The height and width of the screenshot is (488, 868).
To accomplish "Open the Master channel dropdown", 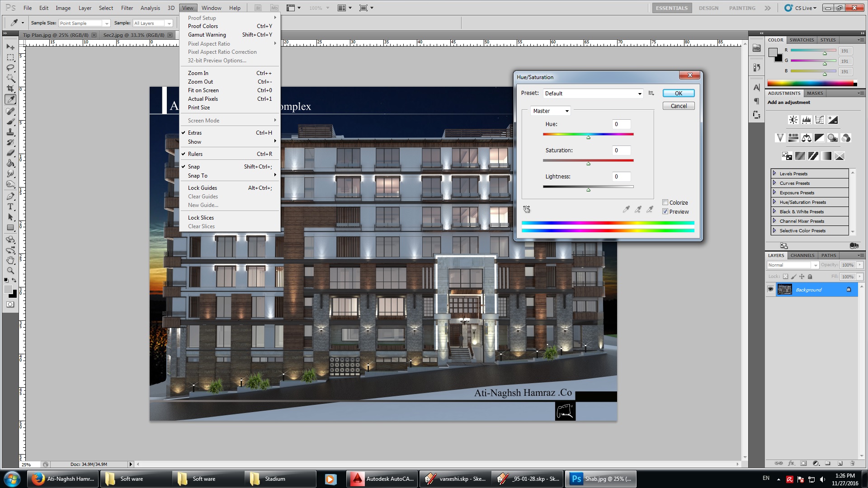I will [550, 111].
